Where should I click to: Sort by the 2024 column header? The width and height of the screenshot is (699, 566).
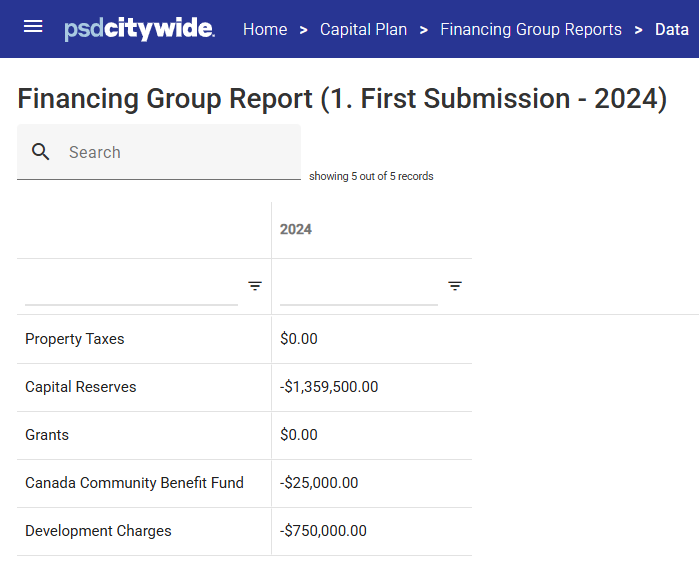pos(296,229)
